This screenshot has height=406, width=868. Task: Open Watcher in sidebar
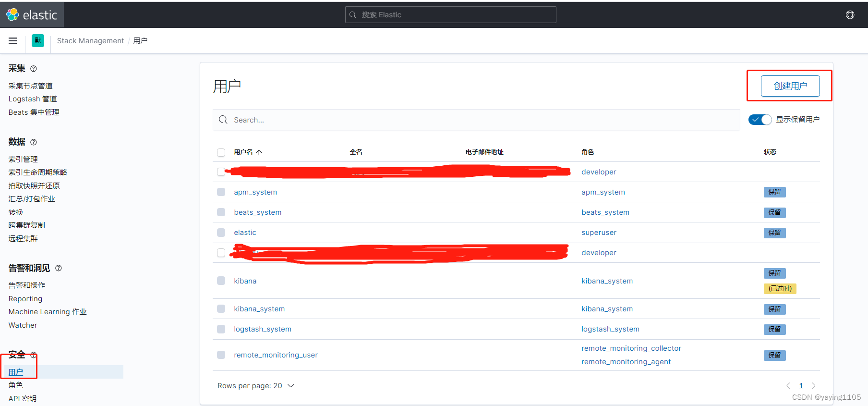point(23,325)
